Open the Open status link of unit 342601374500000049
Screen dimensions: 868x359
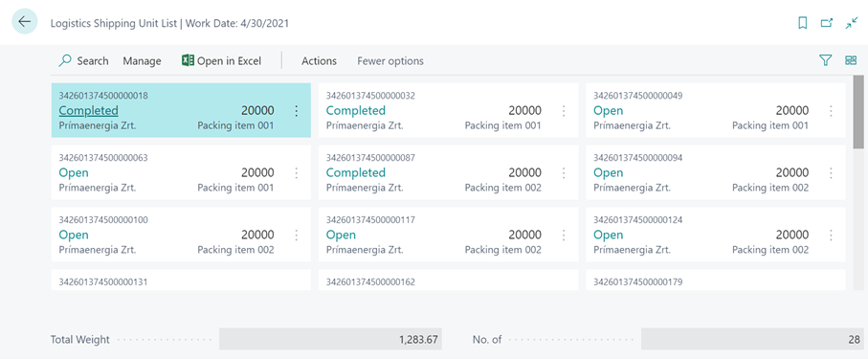click(608, 110)
